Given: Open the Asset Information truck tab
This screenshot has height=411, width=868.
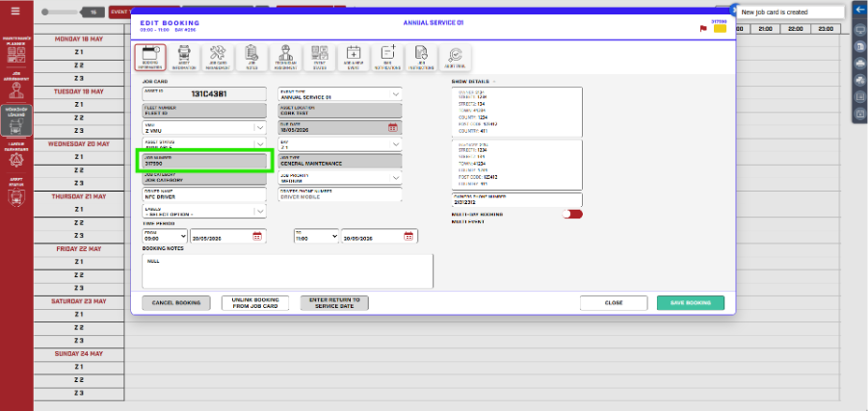Looking at the screenshot, I should pyautogui.click(x=184, y=58).
